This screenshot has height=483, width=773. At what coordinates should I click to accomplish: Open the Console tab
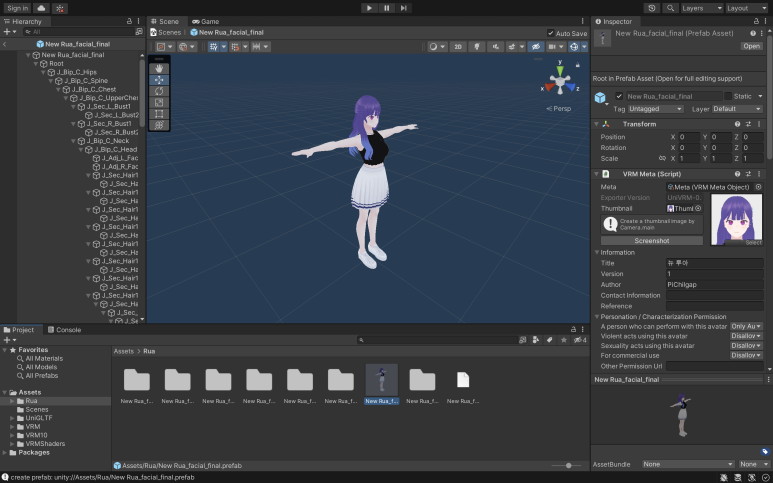click(x=65, y=330)
